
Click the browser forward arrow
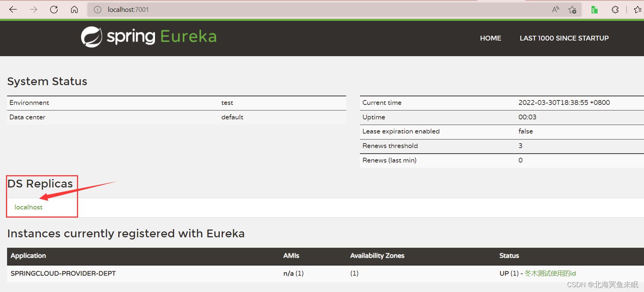coord(33,10)
